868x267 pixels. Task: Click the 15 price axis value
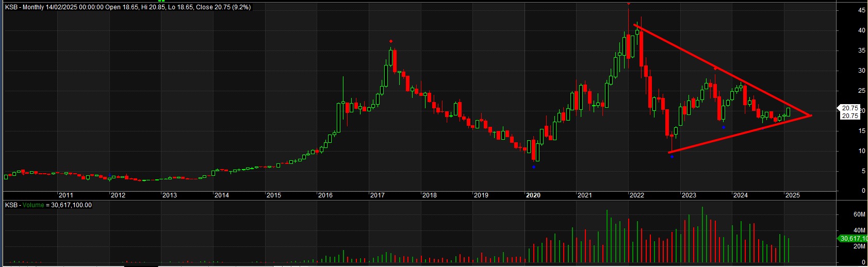(x=862, y=131)
